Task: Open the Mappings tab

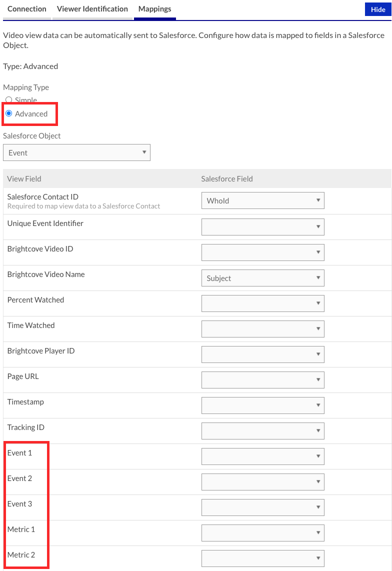Action: [x=154, y=8]
